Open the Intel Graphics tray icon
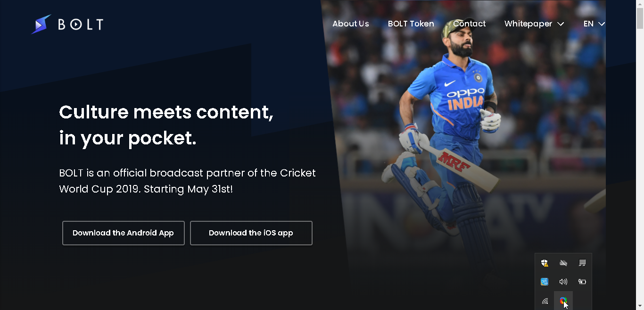644x310 pixels. [x=545, y=282]
